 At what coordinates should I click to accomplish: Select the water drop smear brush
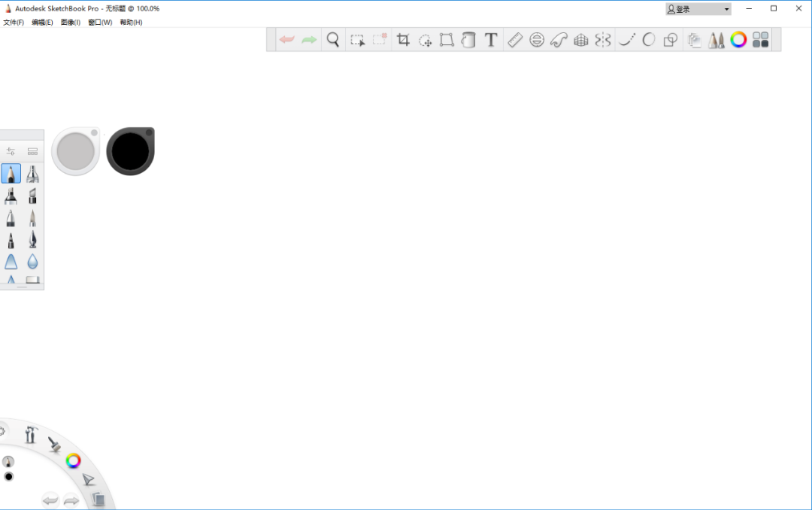tap(32, 261)
